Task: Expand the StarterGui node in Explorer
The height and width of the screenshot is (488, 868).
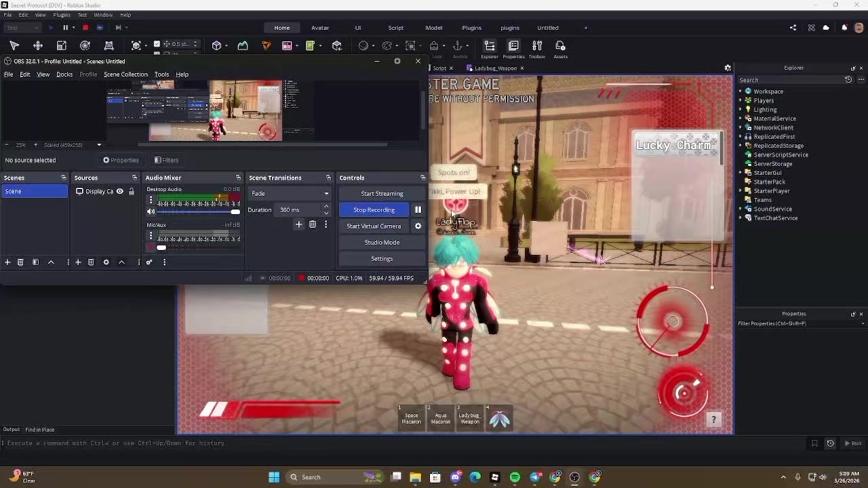Action: point(741,173)
